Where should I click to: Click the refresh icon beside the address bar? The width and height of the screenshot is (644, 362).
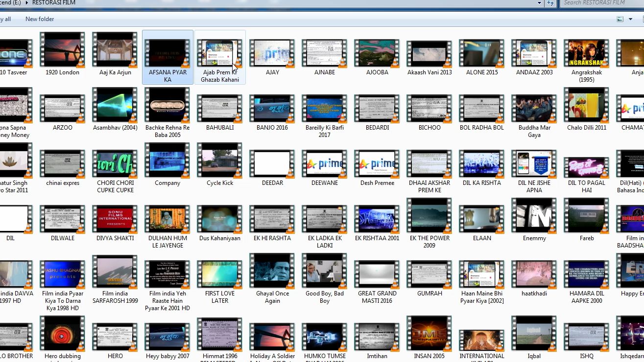(x=550, y=3)
